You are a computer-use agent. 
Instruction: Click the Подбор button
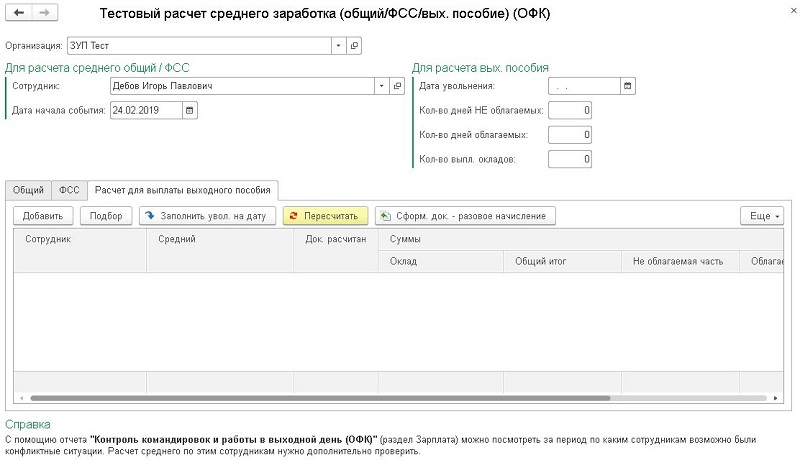click(106, 216)
